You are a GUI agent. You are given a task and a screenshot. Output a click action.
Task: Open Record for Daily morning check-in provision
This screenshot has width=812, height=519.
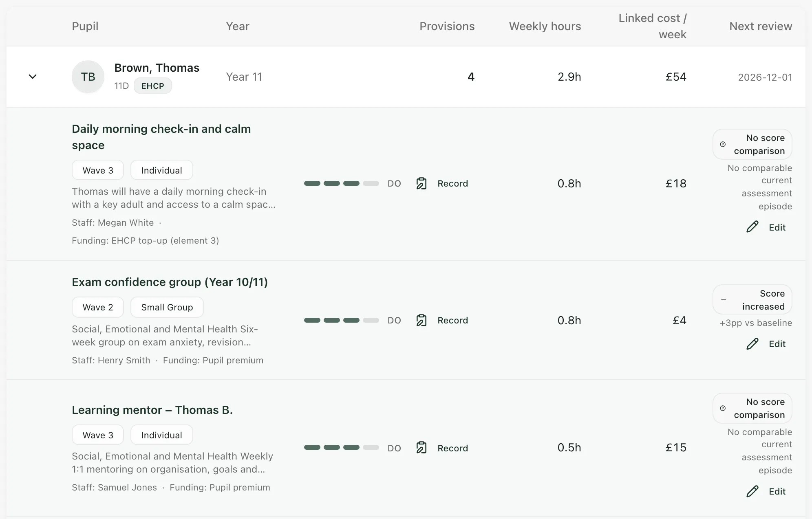(442, 183)
